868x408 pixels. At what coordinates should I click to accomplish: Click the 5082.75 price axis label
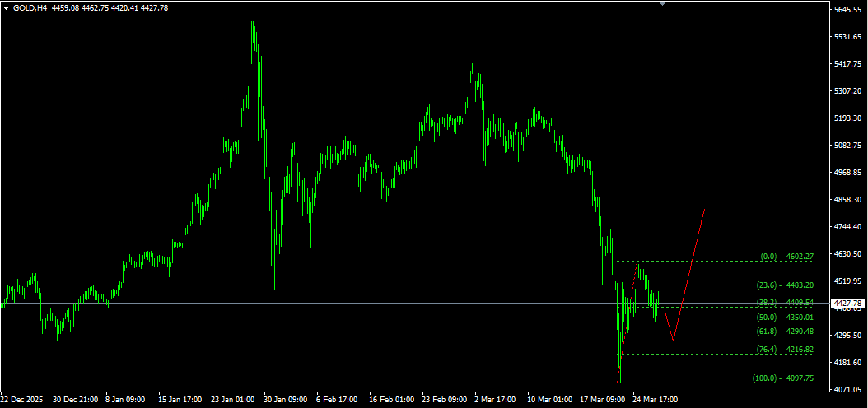click(x=848, y=146)
